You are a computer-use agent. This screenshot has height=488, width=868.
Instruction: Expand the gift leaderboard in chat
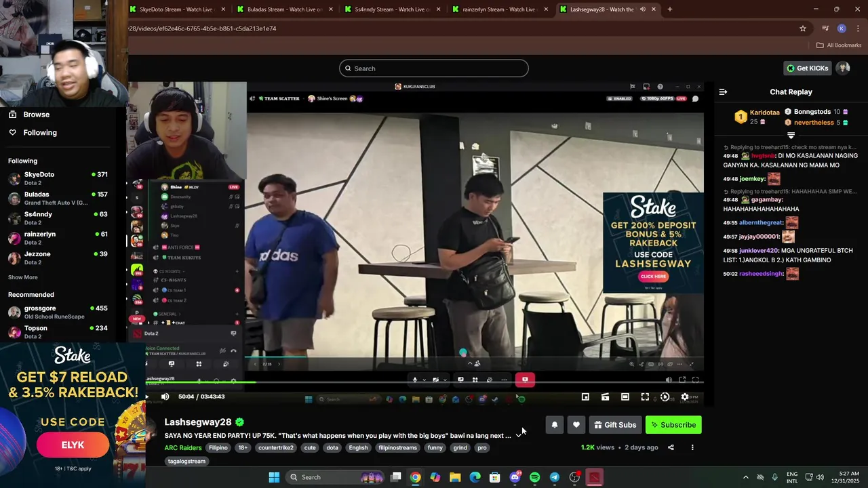pos(791,136)
